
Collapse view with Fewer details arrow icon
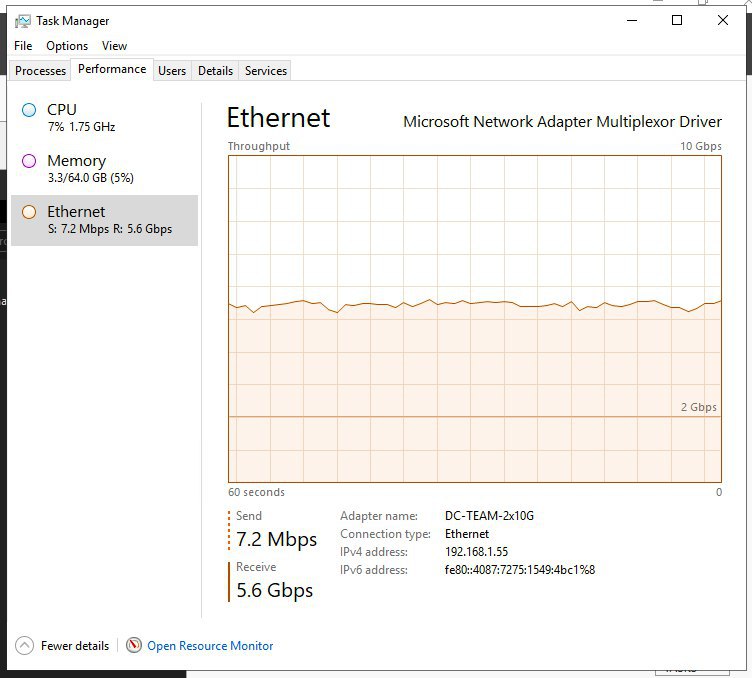[x=24, y=645]
